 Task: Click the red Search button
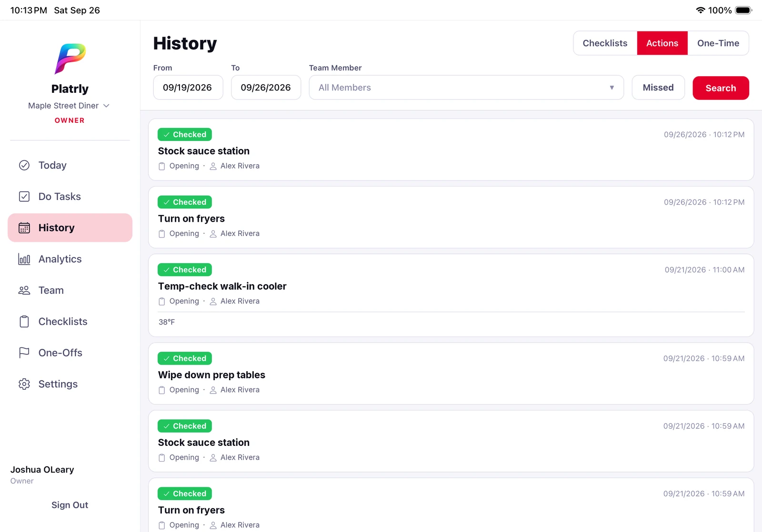point(721,88)
